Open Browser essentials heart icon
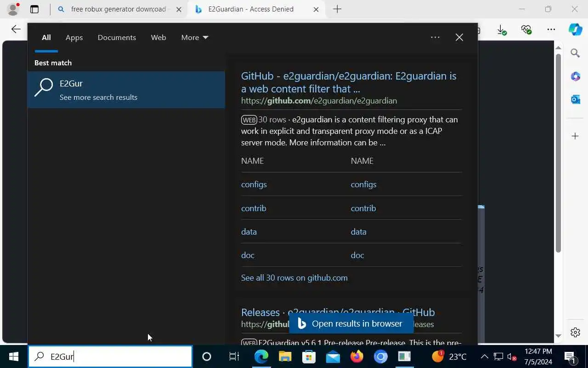The image size is (588, 368). 526,30
